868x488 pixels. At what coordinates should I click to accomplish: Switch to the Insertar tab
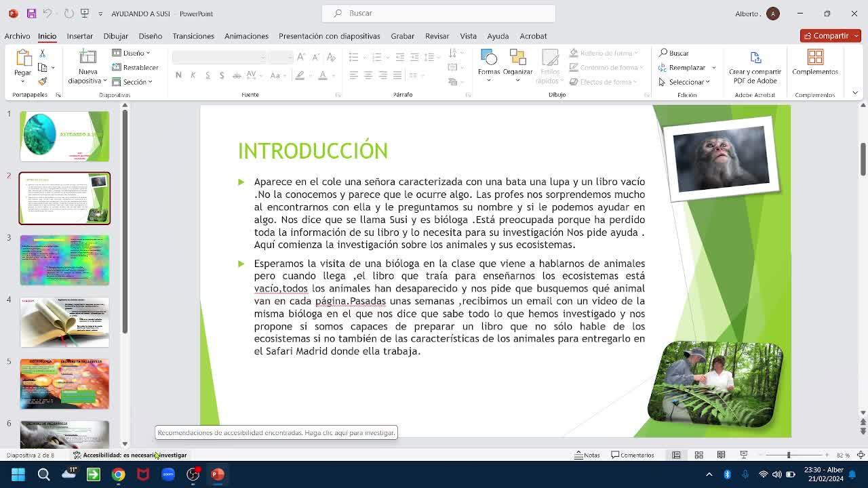(x=79, y=36)
